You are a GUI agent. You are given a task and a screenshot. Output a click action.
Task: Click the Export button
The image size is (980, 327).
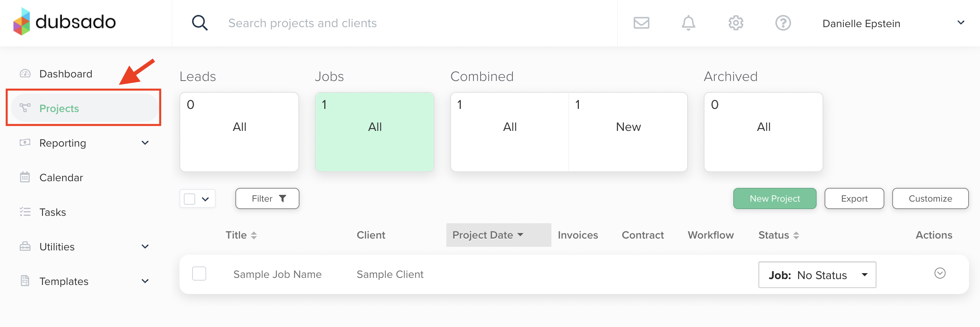point(854,198)
